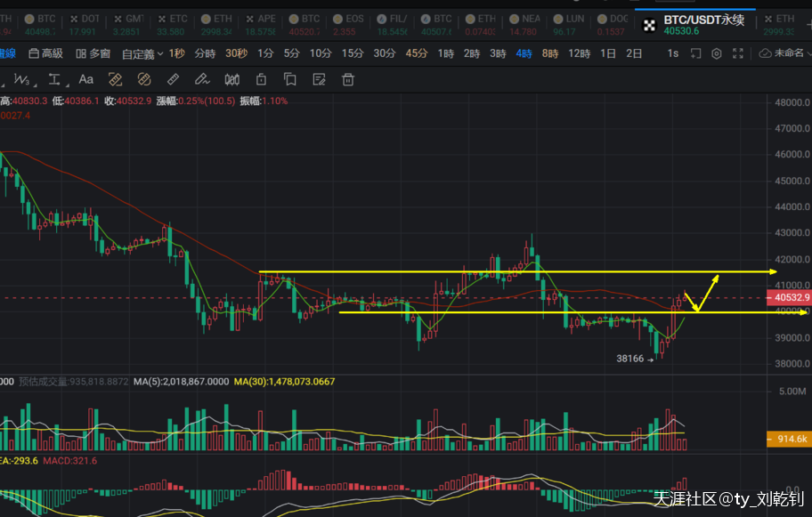
Task: Select the brush pen drawing tool
Action: coord(201,80)
